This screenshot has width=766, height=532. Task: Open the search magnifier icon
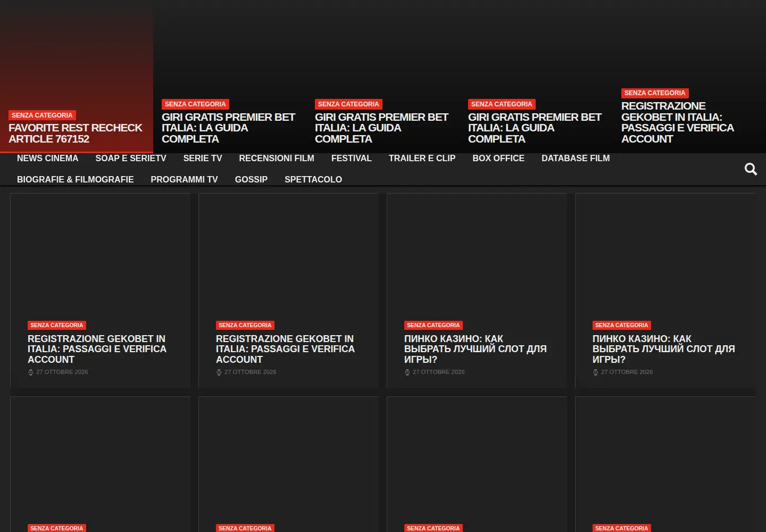[x=751, y=169]
